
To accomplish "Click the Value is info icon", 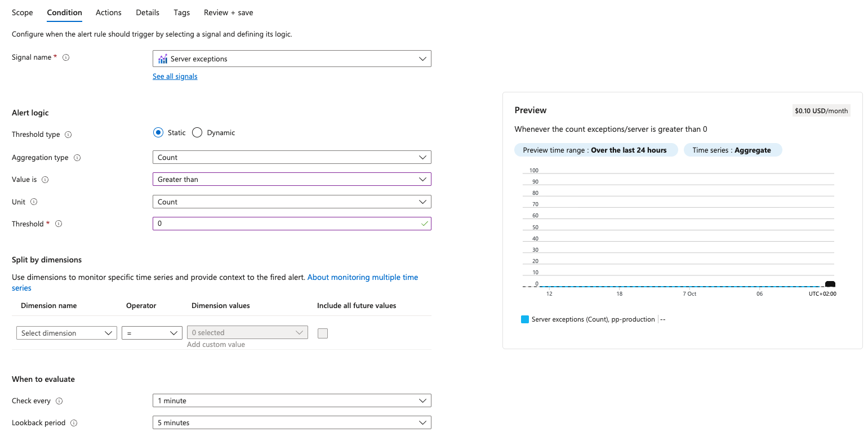I will coord(45,180).
